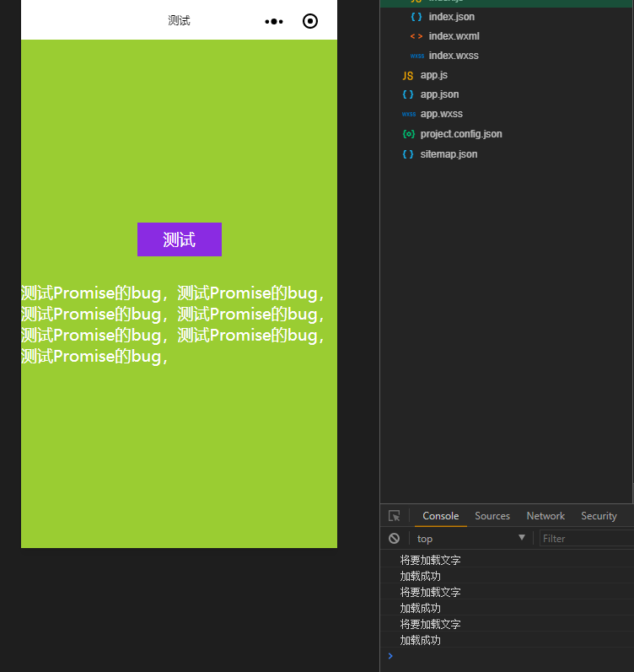
Task: Click the first 将要加载文字 log line
Action: 430,560
